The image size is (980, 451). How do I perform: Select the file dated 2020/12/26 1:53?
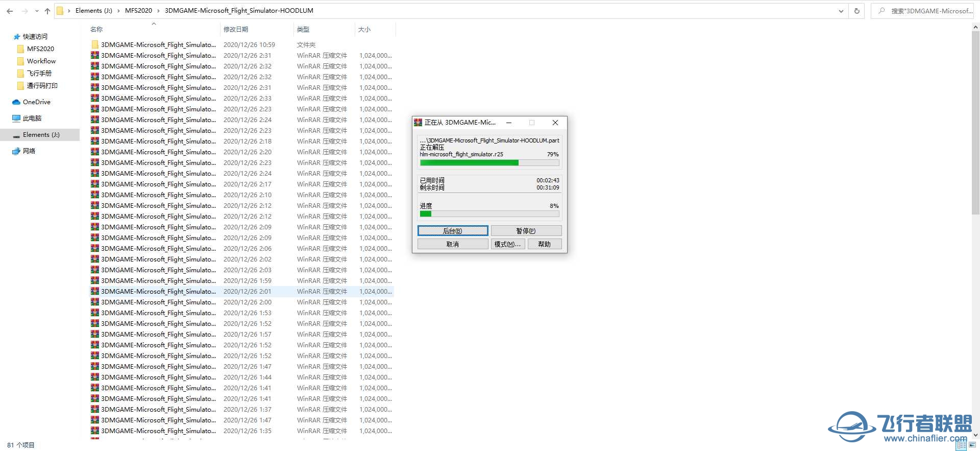coord(242,313)
